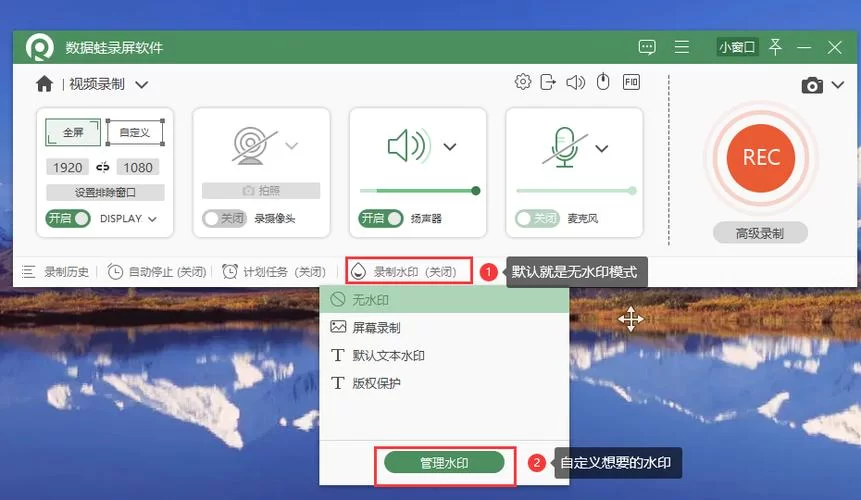Click the microphone icon in card
The height and width of the screenshot is (500, 861).
565,147
